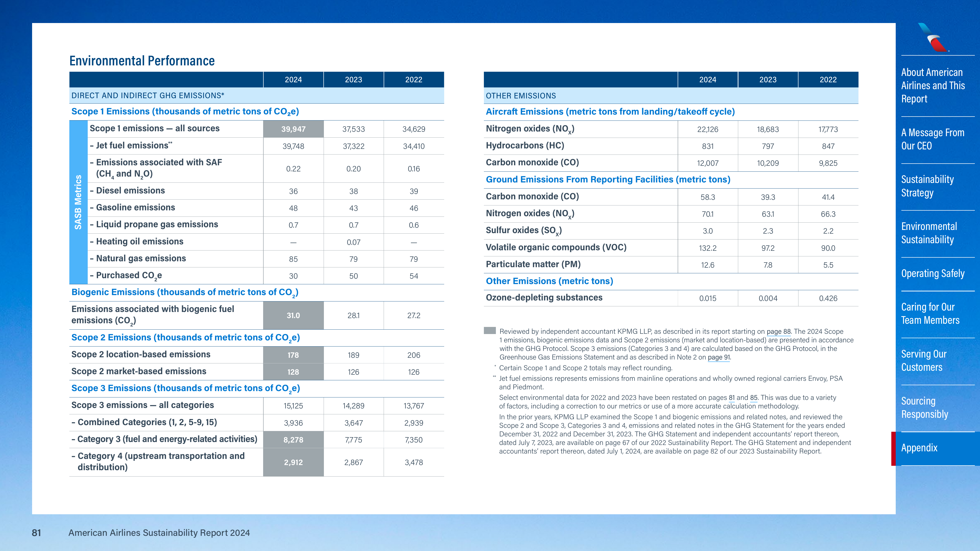This screenshot has height=551, width=980.
Task: Click Gasoline emissions 2024 value 48
Action: tap(293, 208)
